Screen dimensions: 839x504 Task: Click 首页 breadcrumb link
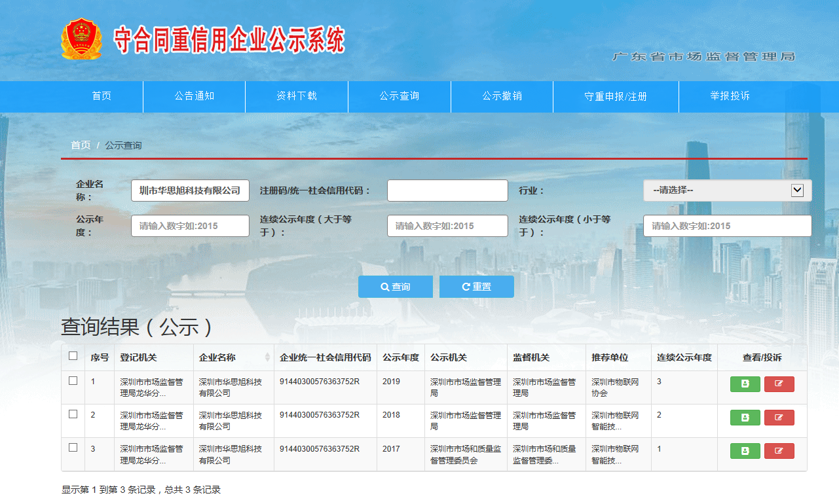click(x=81, y=145)
